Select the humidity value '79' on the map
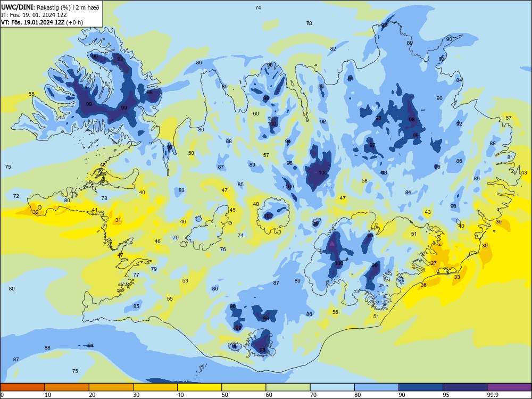 [x=154, y=269]
